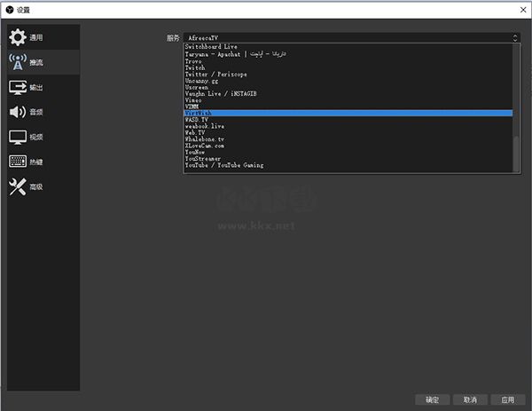Choose Switchboard Live from the service list
532x411 pixels.
tap(348, 46)
